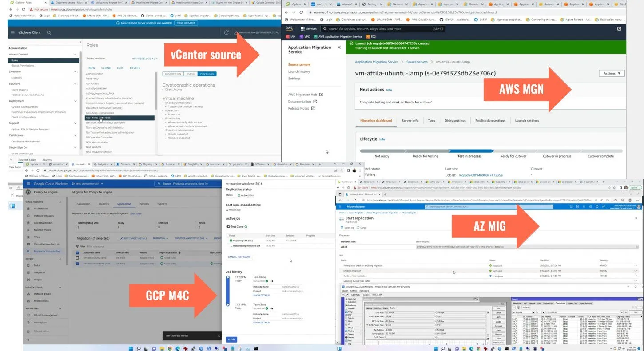Open the Replication settings tab
This screenshot has width=644, height=351.
[490, 121]
